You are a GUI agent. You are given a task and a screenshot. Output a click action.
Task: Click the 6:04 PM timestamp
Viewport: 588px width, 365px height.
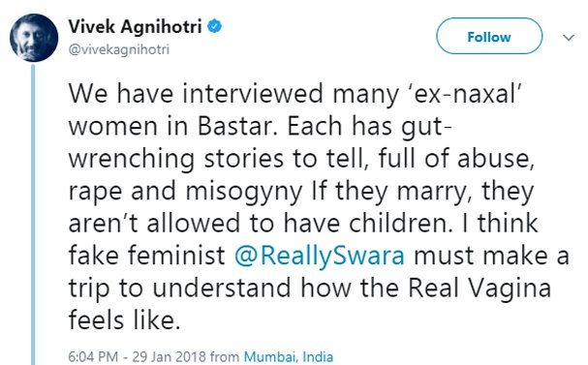click(93, 356)
